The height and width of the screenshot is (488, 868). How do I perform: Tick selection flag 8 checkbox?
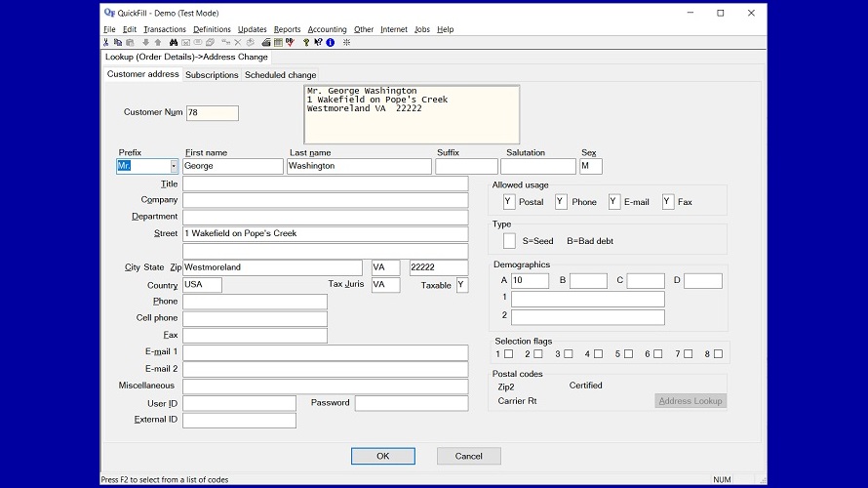coord(718,354)
